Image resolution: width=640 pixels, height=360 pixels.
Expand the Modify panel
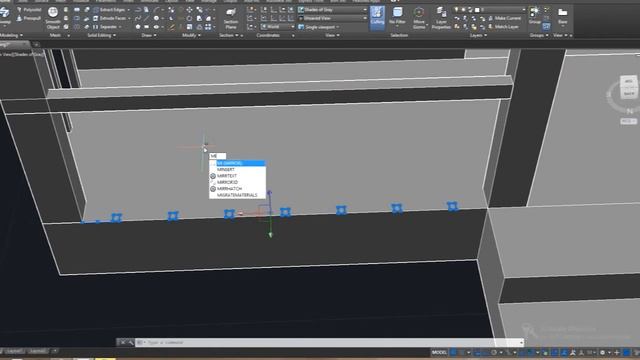coord(191,36)
